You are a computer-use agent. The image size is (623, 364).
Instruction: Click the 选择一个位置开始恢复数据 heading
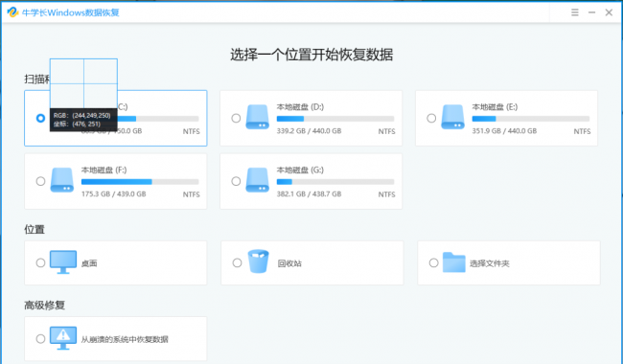(x=311, y=55)
